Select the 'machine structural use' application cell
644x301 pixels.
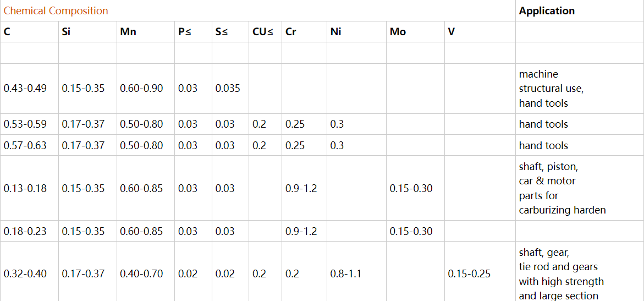point(551,89)
